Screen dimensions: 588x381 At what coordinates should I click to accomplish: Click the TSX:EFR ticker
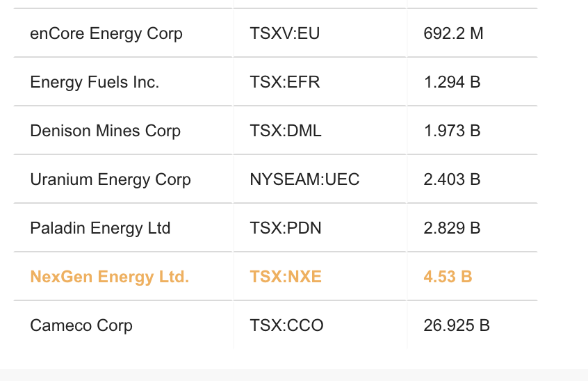(x=285, y=82)
